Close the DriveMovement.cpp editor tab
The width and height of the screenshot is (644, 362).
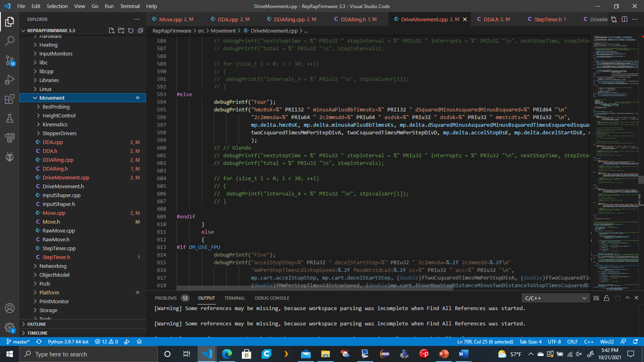pos(465,19)
